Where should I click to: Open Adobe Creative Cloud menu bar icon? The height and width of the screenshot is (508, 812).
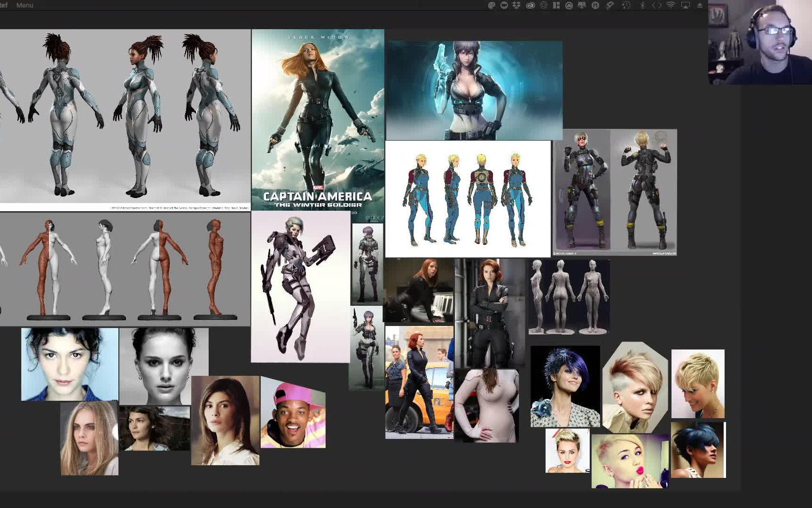coord(531,5)
